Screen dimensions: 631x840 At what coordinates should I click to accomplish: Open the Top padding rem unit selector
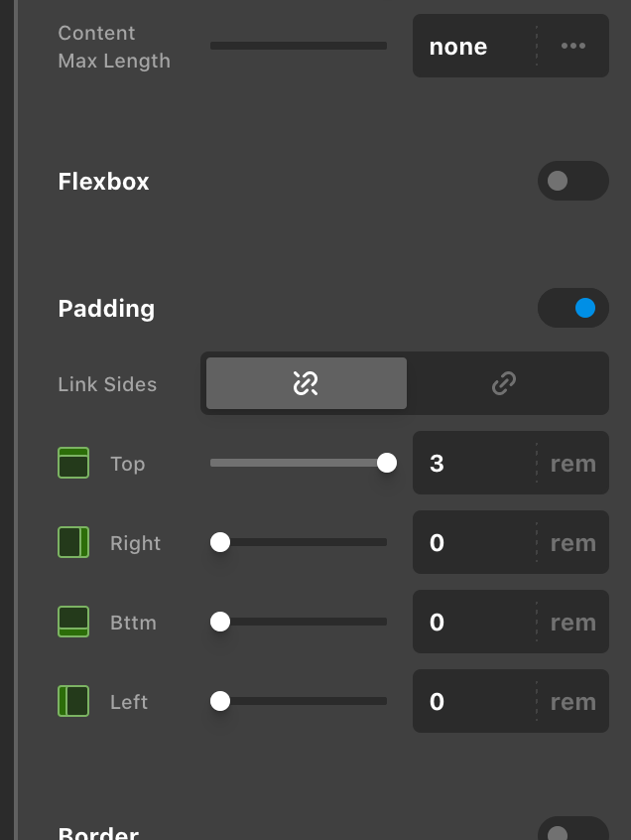[573, 464]
